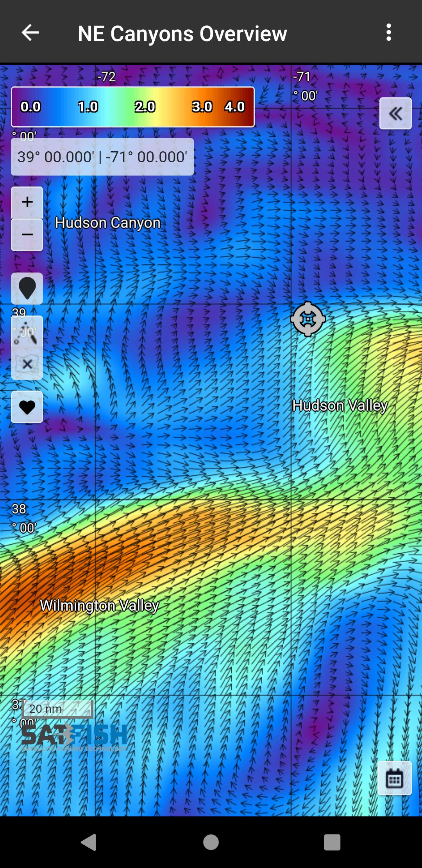
Task: Drop a waypoint pin marker
Action: 27,288
